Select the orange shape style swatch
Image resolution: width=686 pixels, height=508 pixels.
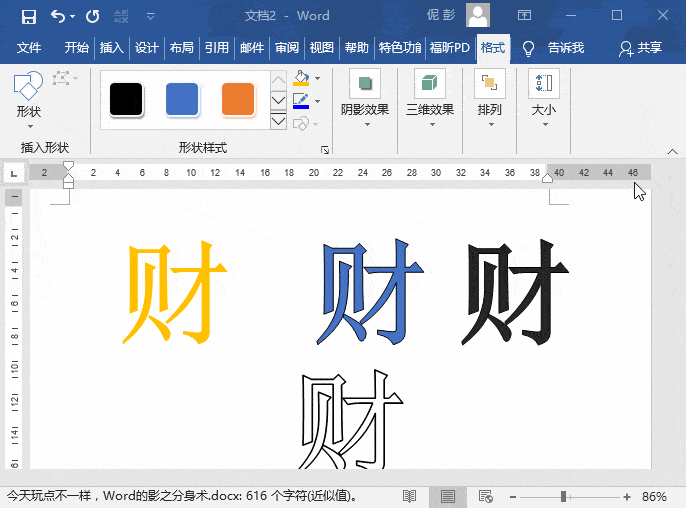(238, 100)
